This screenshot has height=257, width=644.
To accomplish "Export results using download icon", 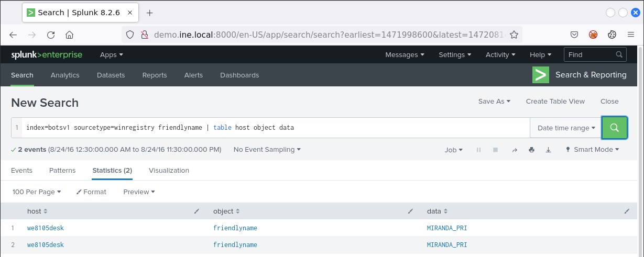I will click(x=548, y=150).
